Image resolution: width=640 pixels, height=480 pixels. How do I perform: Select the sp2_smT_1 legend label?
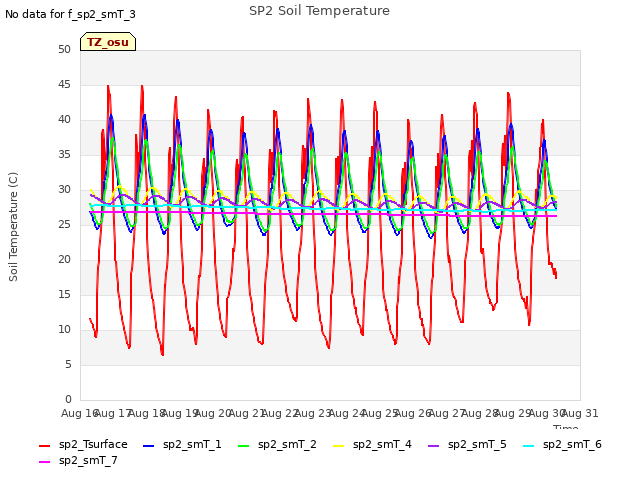[x=192, y=444]
